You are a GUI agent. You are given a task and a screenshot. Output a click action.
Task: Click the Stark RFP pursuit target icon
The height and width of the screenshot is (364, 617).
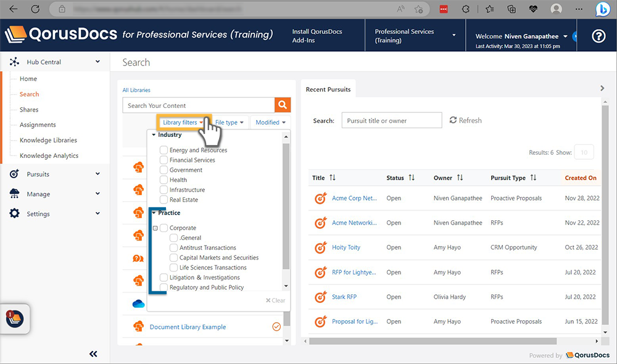(320, 297)
